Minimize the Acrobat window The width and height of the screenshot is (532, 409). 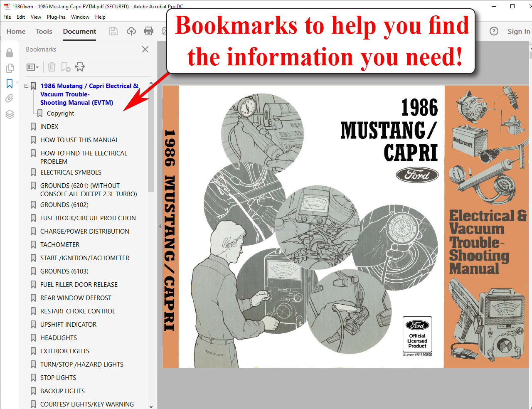tap(494, 6)
